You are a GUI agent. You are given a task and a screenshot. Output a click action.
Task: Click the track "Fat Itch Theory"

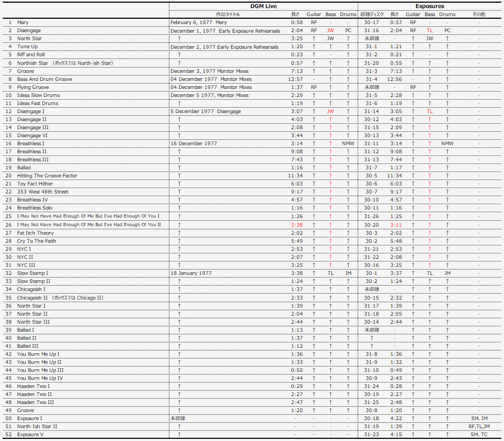coord(35,233)
